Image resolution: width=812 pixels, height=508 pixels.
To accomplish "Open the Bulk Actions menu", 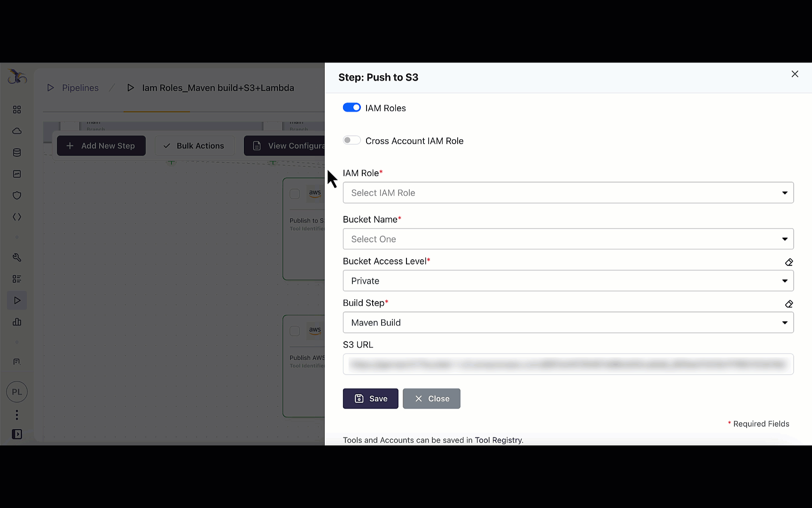I will (195, 146).
